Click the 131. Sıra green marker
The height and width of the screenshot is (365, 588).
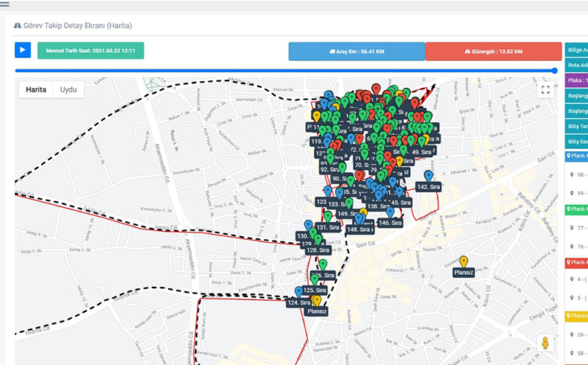point(327,217)
